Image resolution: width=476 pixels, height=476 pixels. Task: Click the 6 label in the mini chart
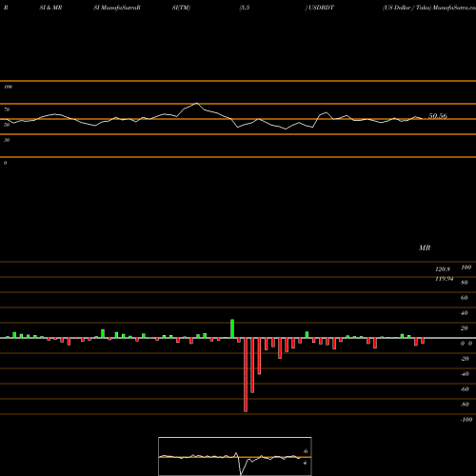306,451
